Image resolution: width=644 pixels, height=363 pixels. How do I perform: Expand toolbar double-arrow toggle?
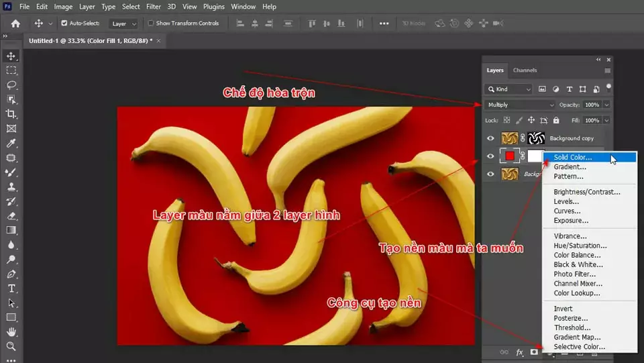pyautogui.click(x=5, y=36)
